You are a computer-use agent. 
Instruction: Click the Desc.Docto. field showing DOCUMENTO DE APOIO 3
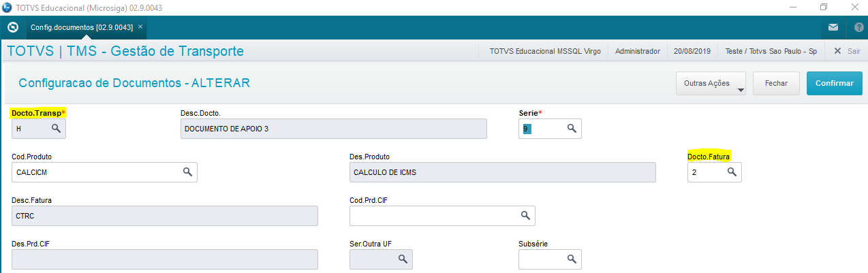[x=334, y=129]
